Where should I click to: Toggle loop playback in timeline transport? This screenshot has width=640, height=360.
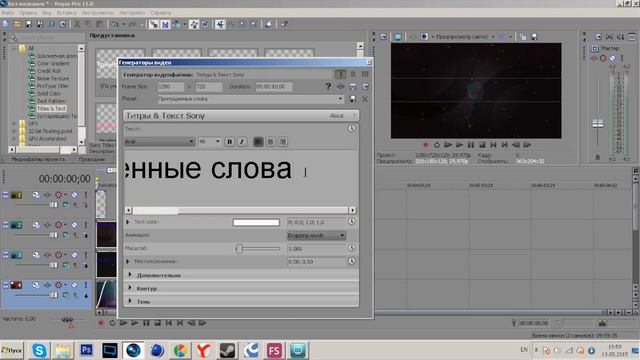[112, 323]
